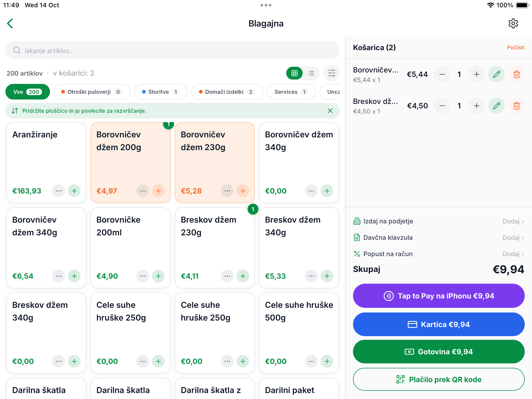Open more options for Borovničev džem 230g

(x=227, y=191)
